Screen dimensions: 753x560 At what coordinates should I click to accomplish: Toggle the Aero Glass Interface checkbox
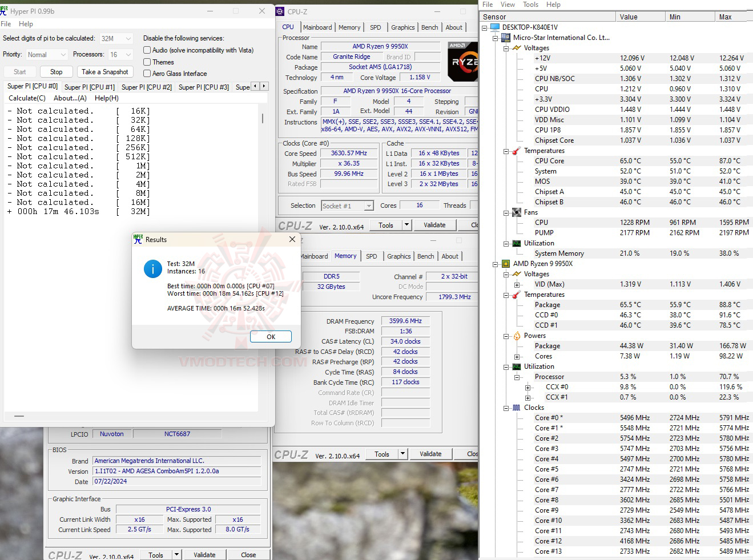[147, 73]
